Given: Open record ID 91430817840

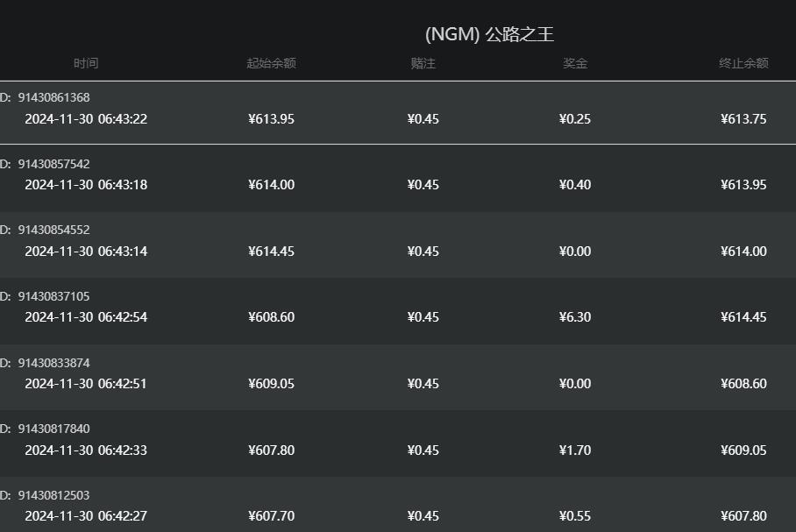Looking at the screenshot, I should 53,429.
